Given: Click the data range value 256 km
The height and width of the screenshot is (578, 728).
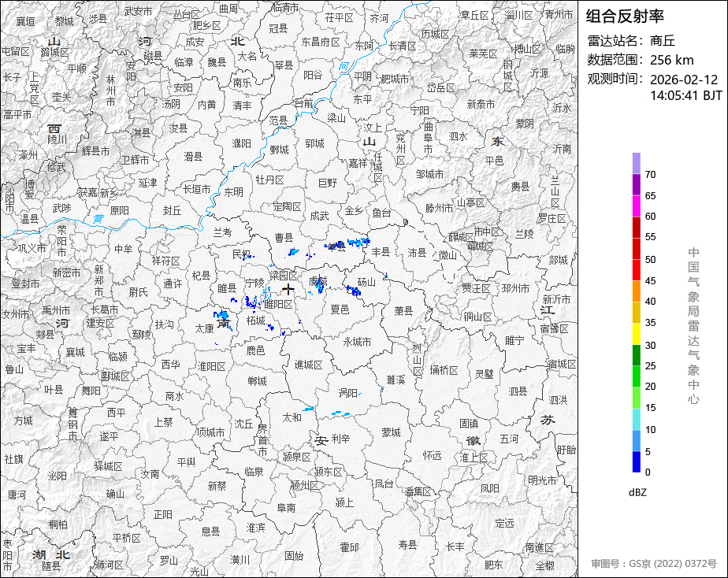Looking at the screenshot, I should [x=671, y=60].
